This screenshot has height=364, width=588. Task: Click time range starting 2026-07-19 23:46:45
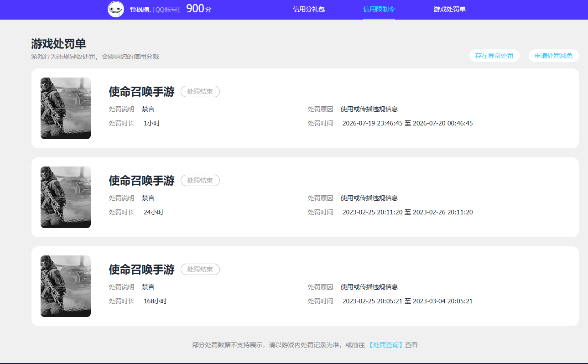[407, 123]
